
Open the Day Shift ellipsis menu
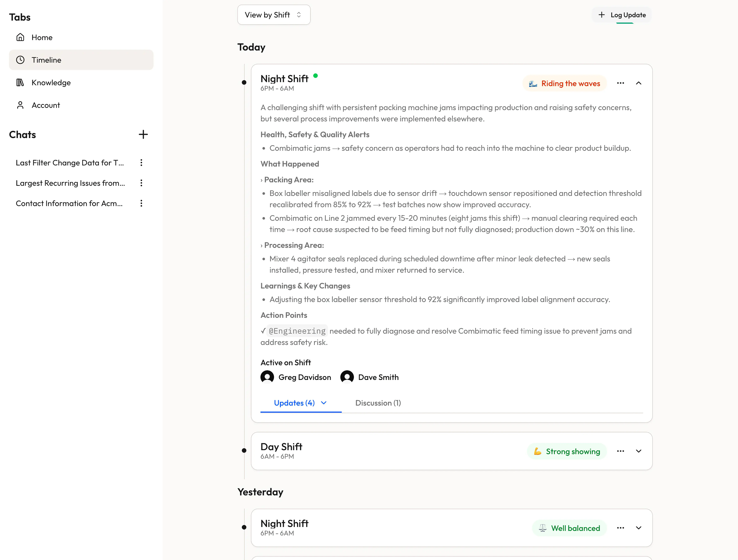click(x=620, y=451)
